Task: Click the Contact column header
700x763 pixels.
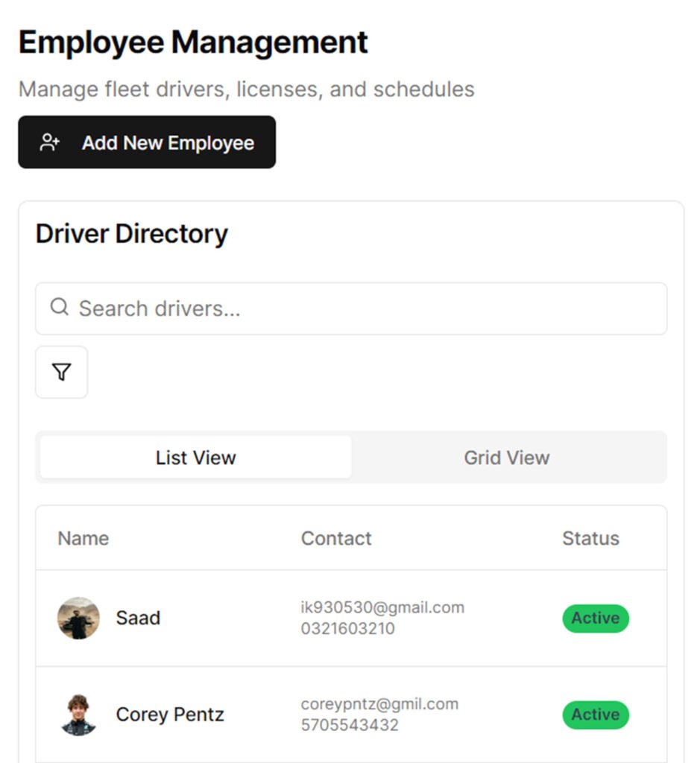Action: (336, 538)
